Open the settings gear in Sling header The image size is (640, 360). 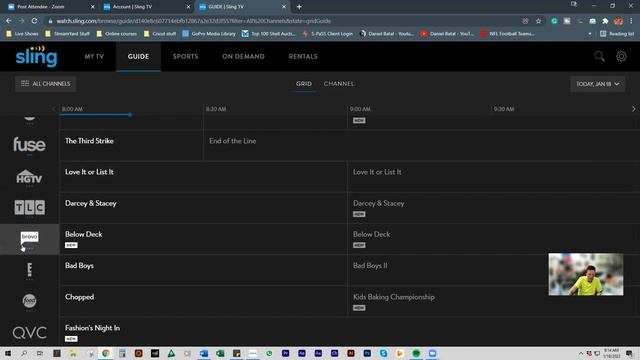(621, 56)
